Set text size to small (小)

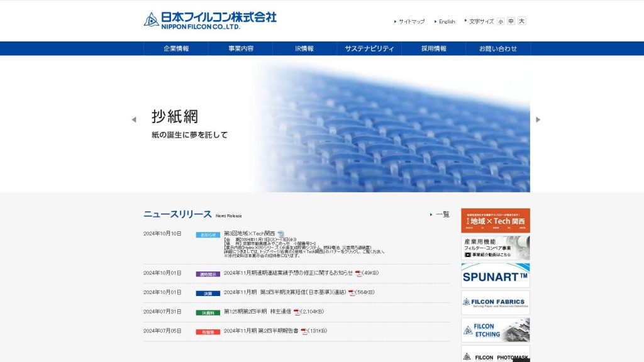501,21
